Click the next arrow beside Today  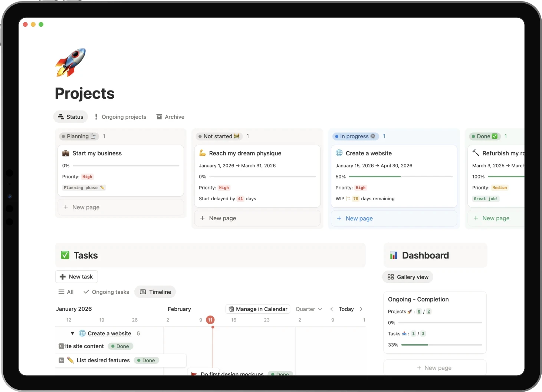(x=361, y=309)
